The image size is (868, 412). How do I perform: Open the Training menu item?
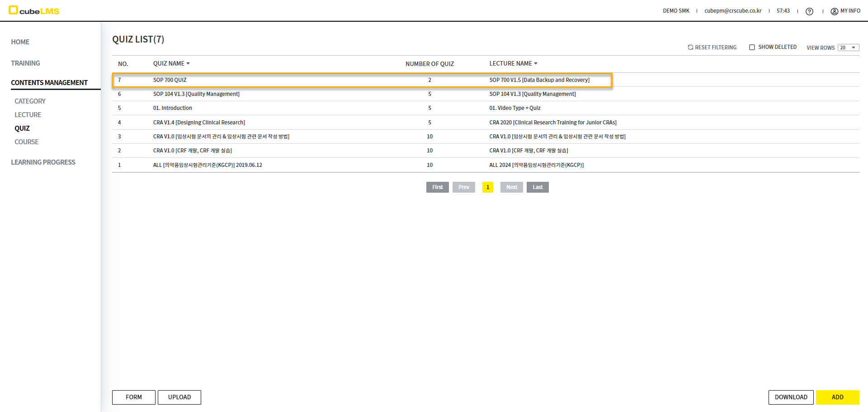[x=25, y=63]
